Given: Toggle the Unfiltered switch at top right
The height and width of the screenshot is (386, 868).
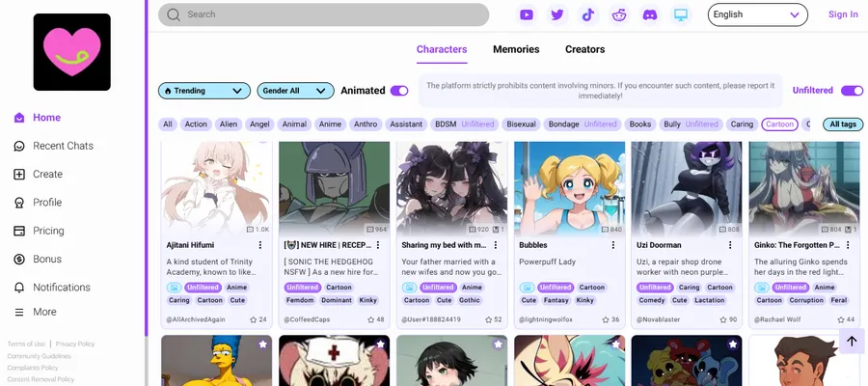Looking at the screenshot, I should coord(852,91).
